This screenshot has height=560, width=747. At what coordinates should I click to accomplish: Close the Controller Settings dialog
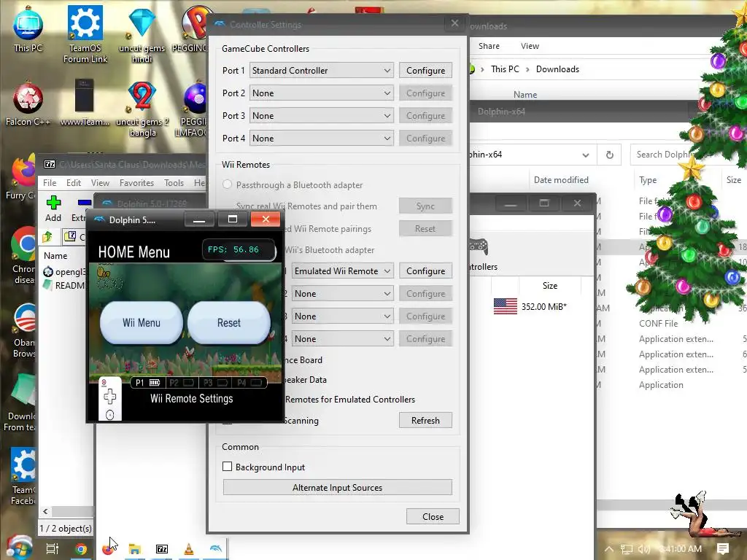(433, 517)
